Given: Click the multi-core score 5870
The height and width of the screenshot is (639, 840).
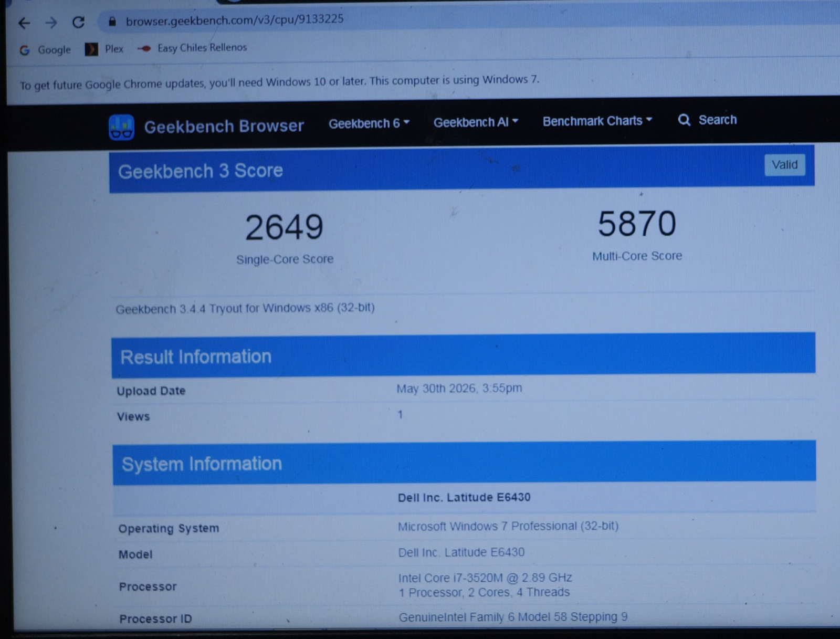Looking at the screenshot, I should click(x=637, y=224).
